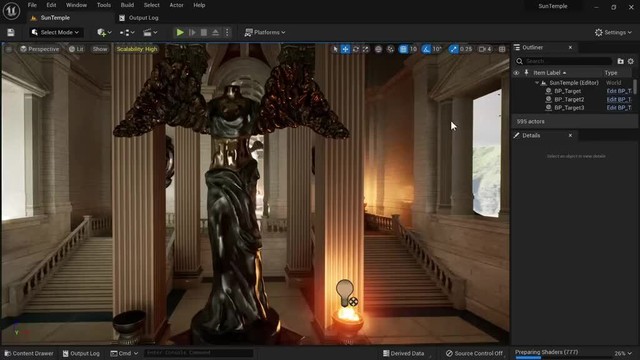Choose the select objects cursor tool

point(335,49)
